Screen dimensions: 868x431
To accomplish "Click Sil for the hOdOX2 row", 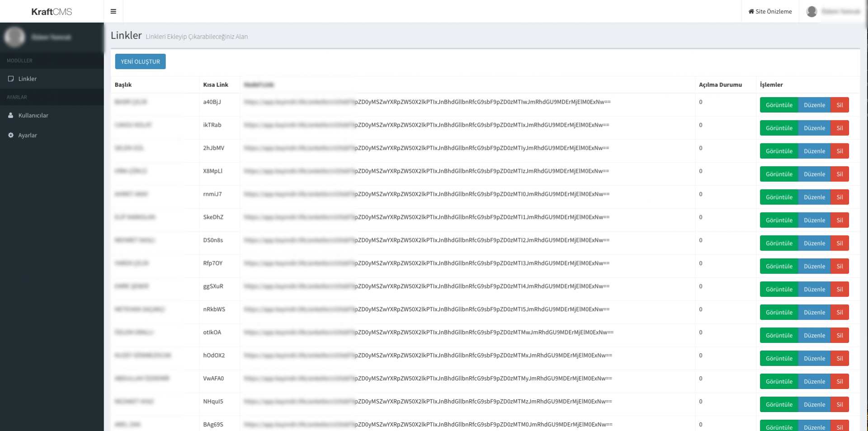I will [x=840, y=359].
